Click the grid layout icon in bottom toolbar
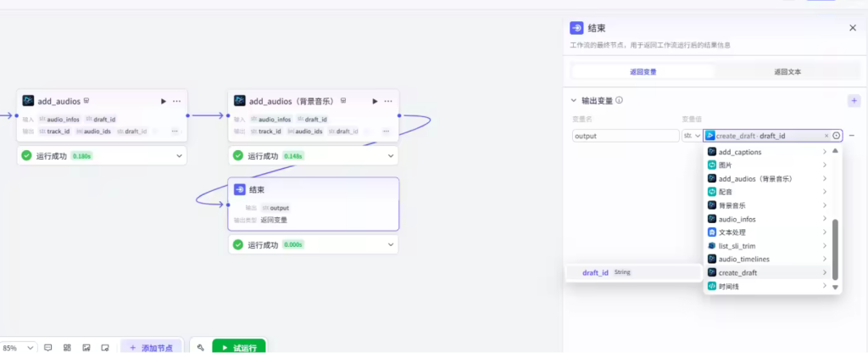The height and width of the screenshot is (353, 868). (67, 347)
